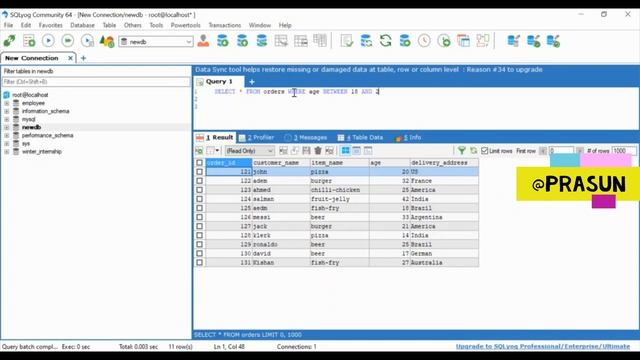Screen dimensions: 640x360
Task: Expand the winter_internship node
Action: click(7, 151)
